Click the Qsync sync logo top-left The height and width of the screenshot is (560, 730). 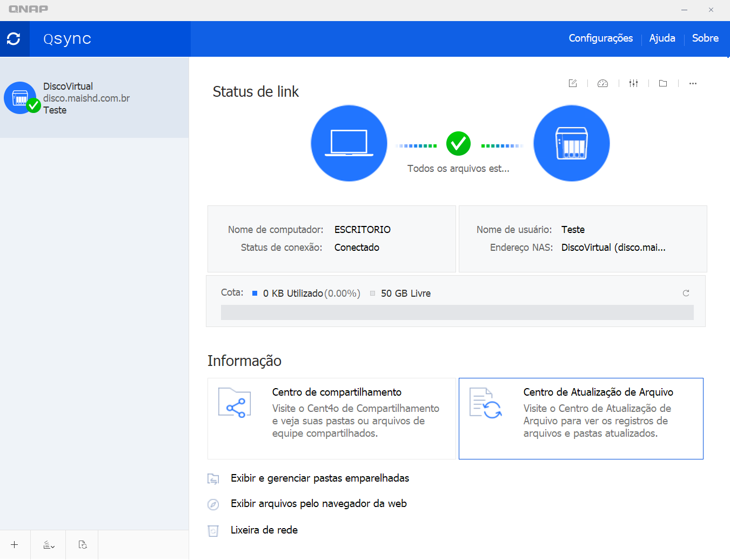click(15, 38)
